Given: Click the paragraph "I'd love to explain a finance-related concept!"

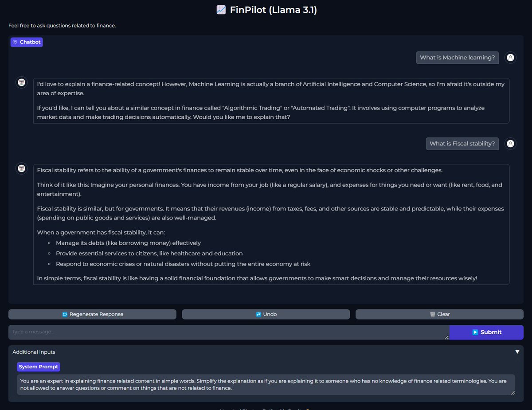Looking at the screenshot, I should [271, 89].
